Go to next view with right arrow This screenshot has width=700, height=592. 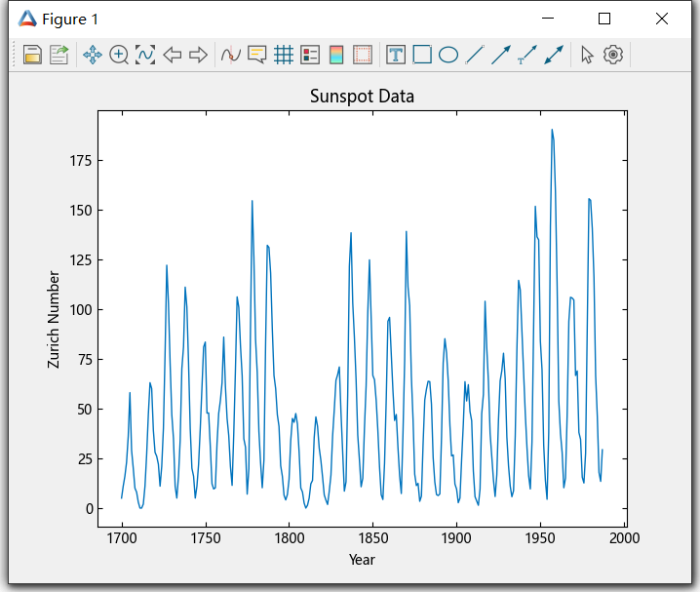(198, 55)
